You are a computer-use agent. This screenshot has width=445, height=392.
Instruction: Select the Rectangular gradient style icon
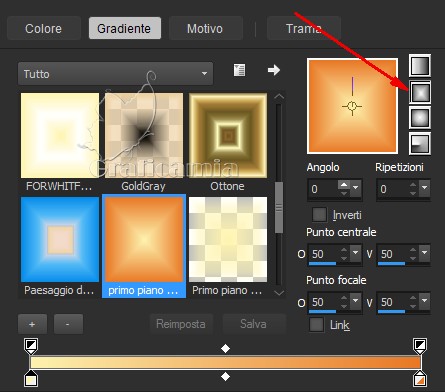click(420, 92)
